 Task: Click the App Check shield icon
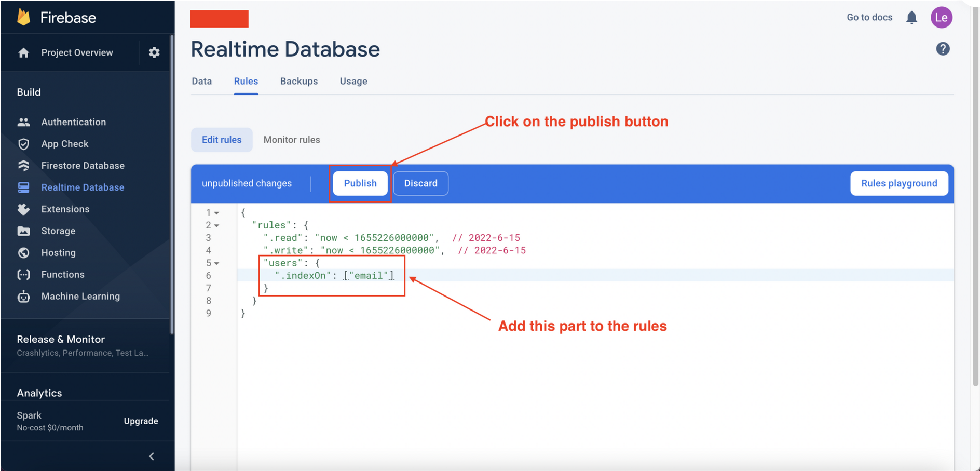pyautogui.click(x=23, y=144)
